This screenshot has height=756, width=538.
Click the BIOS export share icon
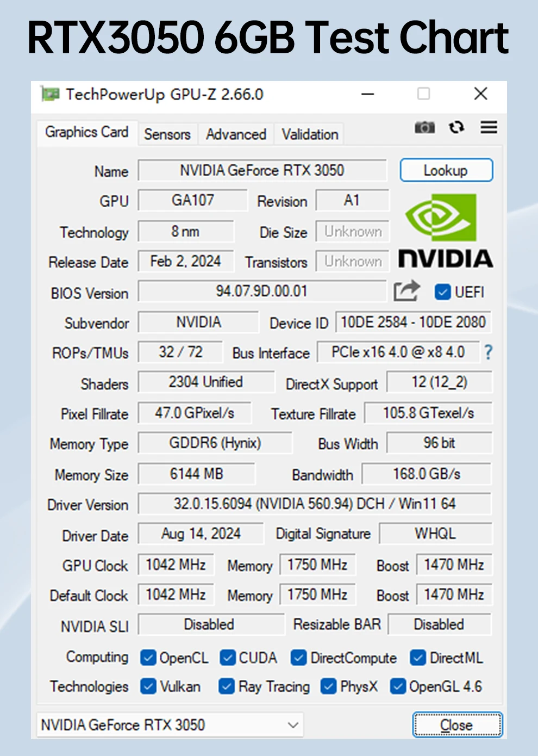pos(407,291)
